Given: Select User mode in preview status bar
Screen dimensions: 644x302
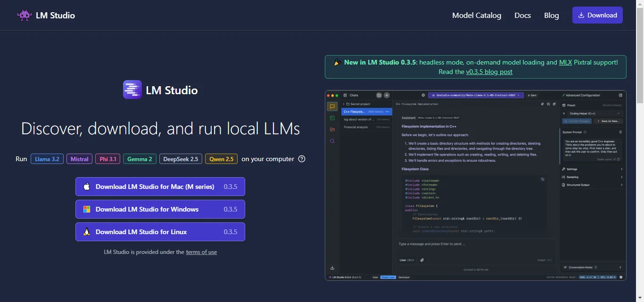Looking at the screenshot, I should tap(375, 277).
